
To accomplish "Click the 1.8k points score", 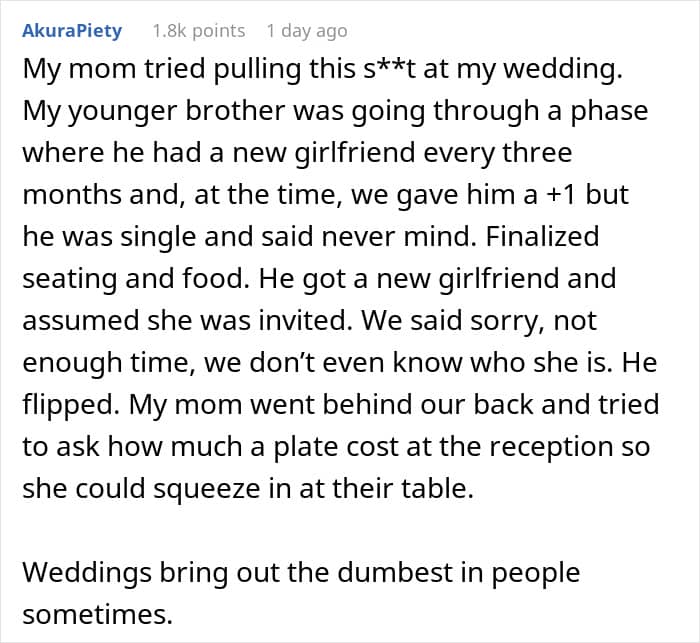I will (198, 31).
